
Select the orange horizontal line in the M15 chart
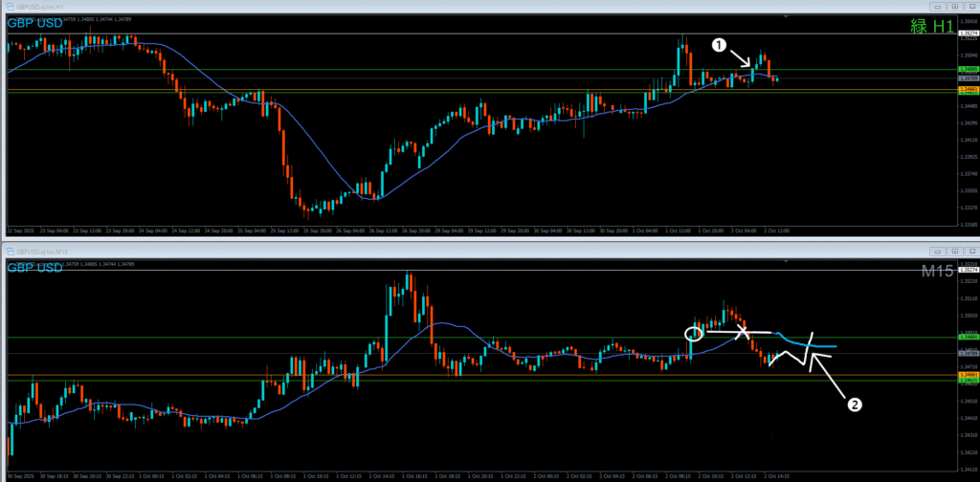(x=481, y=375)
